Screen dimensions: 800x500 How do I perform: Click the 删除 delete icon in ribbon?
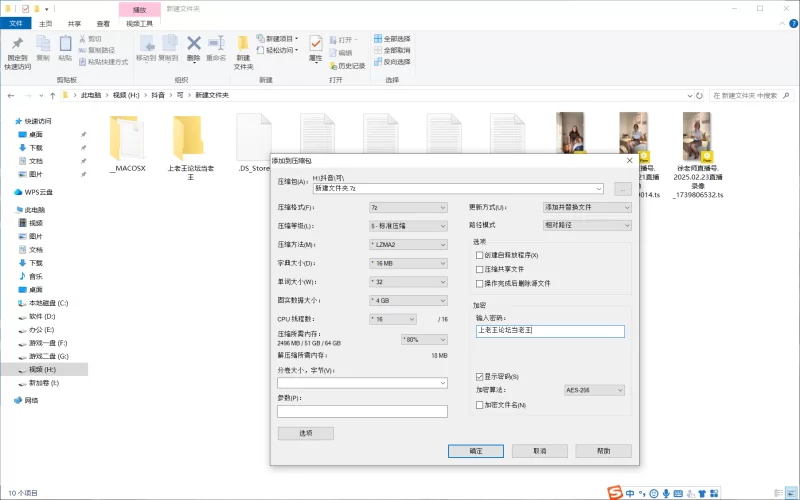pos(194,45)
